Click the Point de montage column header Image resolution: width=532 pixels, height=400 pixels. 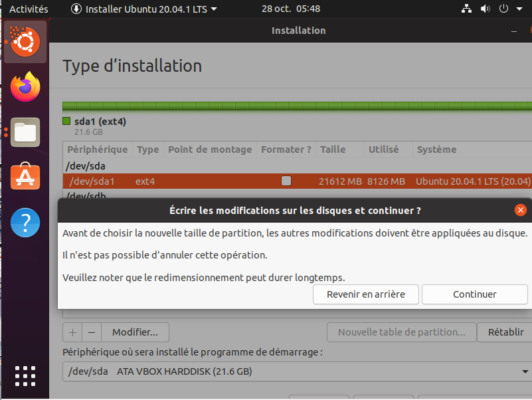point(210,150)
